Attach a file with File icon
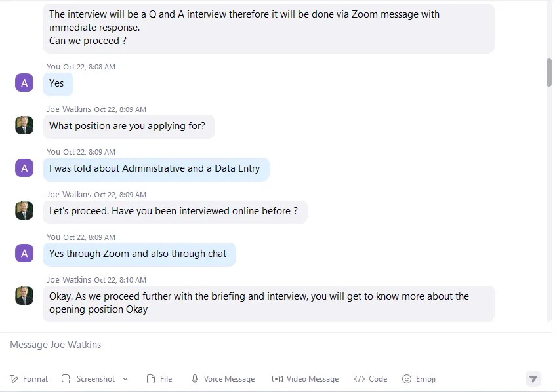 159,379
